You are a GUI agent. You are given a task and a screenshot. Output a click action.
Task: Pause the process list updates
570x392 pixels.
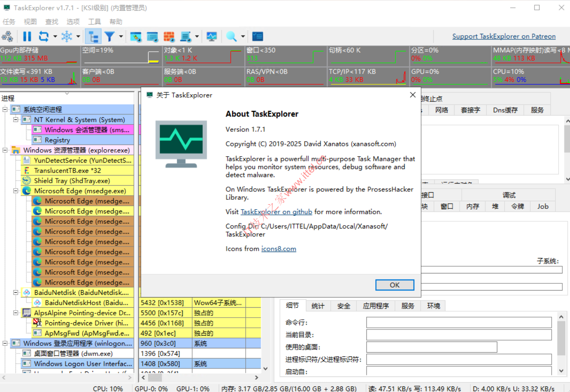tap(27, 37)
